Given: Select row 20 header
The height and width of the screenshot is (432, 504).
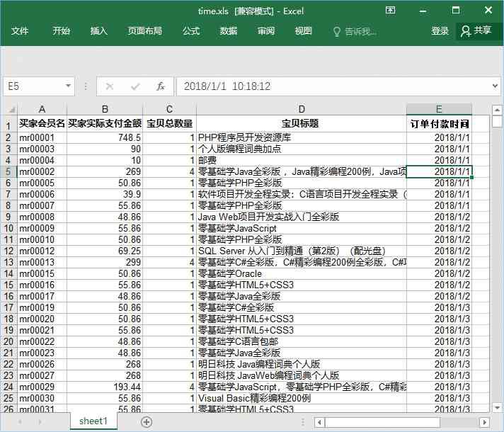Looking at the screenshot, I should (8, 341).
